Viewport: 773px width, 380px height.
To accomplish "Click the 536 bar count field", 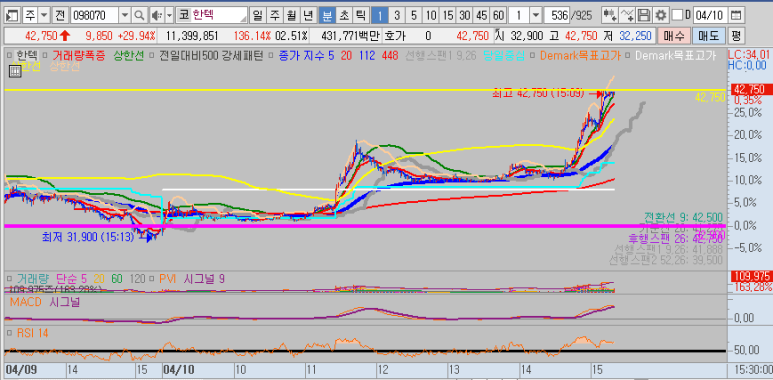I will (557, 15).
